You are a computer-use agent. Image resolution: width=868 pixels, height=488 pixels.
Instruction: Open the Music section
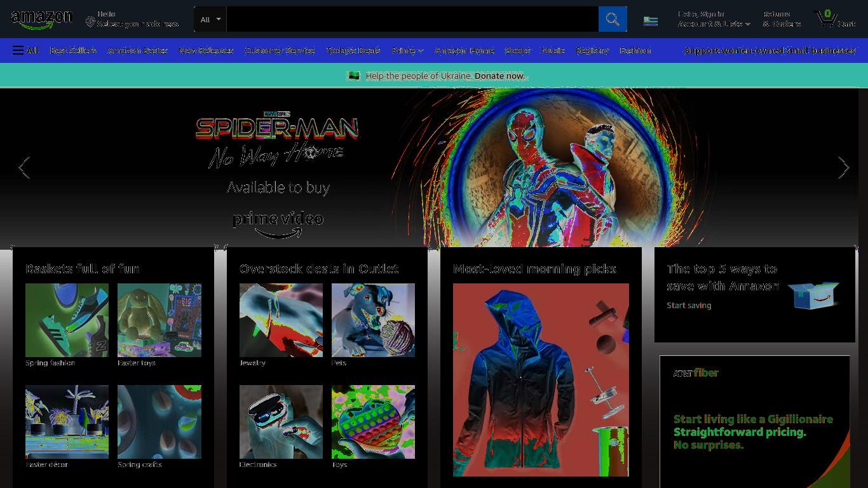[x=553, y=50]
